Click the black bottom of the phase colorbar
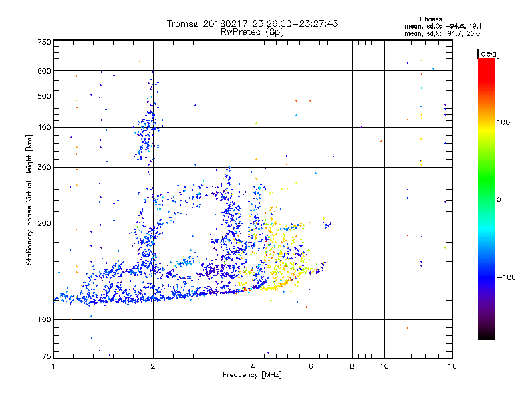This screenshot has width=532, height=399. pyautogui.click(x=487, y=334)
